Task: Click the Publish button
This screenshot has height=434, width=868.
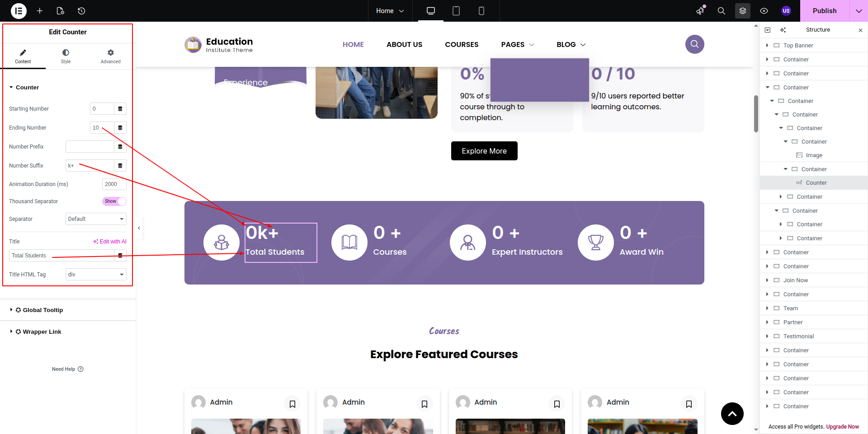Action: point(824,11)
